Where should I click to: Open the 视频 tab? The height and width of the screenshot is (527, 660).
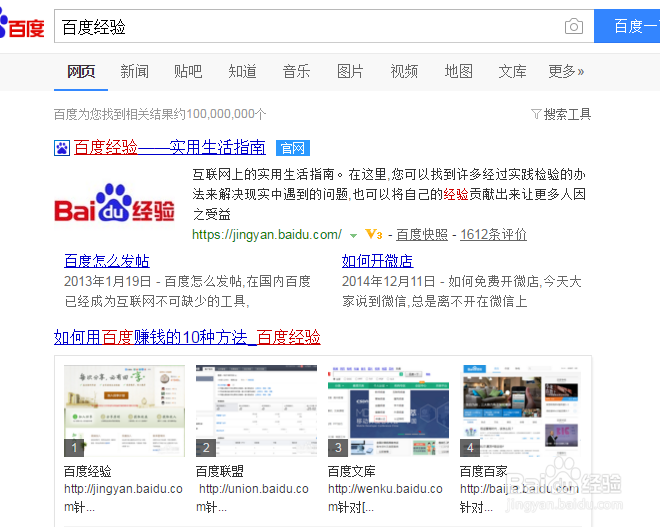click(x=404, y=71)
